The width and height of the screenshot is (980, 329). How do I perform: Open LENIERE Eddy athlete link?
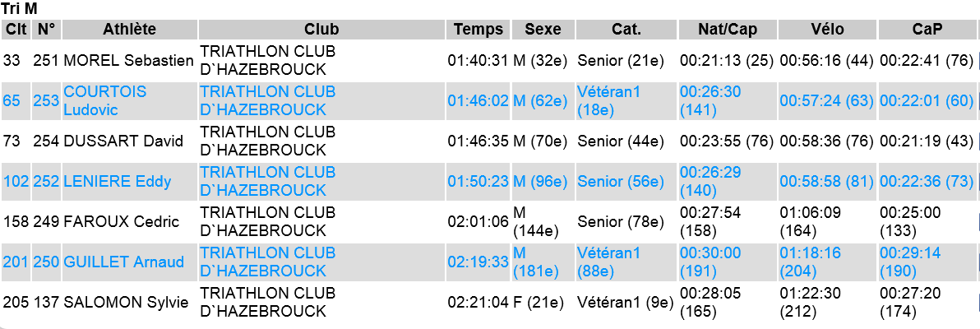(x=118, y=182)
